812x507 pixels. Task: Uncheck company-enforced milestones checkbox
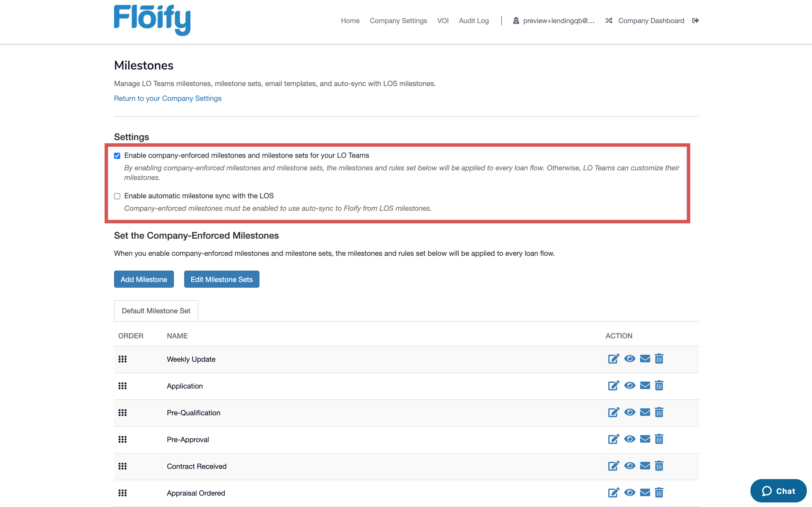117,156
